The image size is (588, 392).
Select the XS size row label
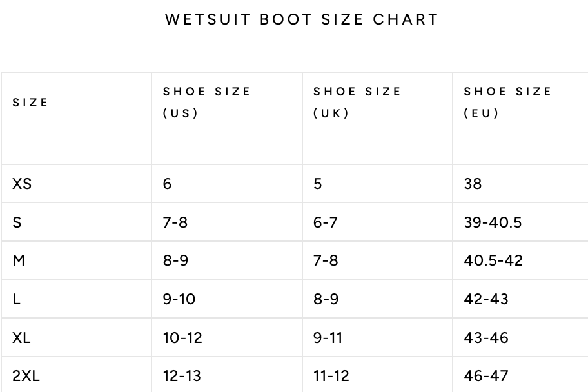click(x=22, y=184)
